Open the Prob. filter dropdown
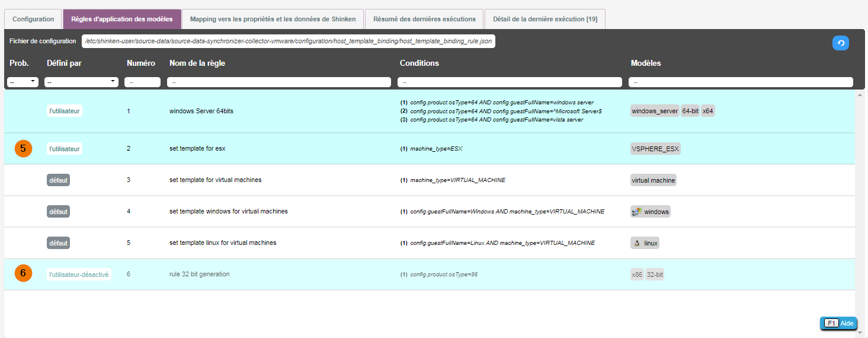The image size is (868, 338). [x=23, y=82]
